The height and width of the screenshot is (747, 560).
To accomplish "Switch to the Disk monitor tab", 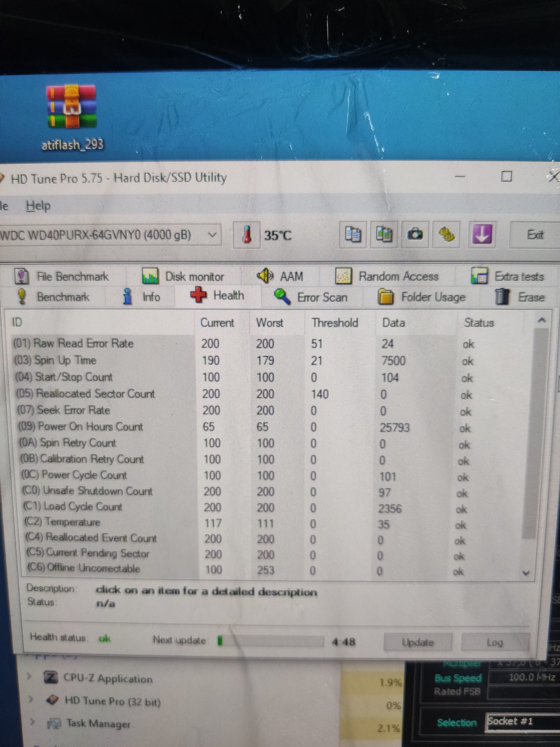I will click(183, 277).
